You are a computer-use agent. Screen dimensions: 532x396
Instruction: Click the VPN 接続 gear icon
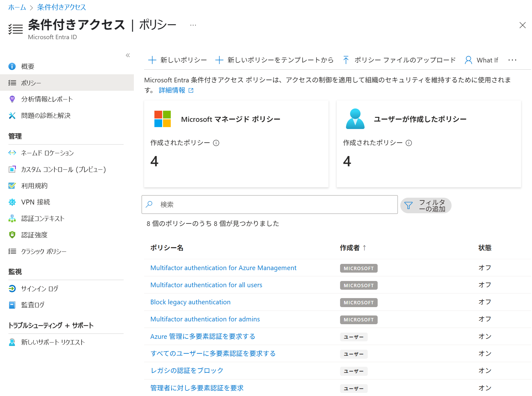[12, 202]
